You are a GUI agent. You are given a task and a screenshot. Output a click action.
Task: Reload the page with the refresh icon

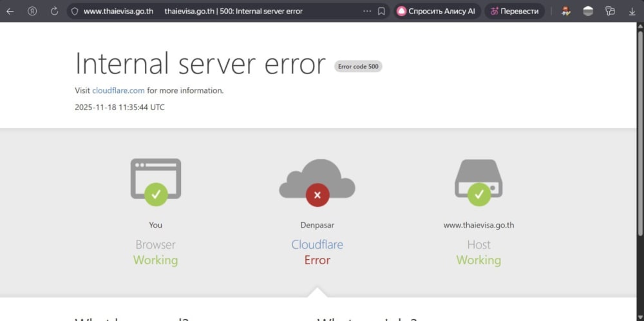[x=54, y=12]
